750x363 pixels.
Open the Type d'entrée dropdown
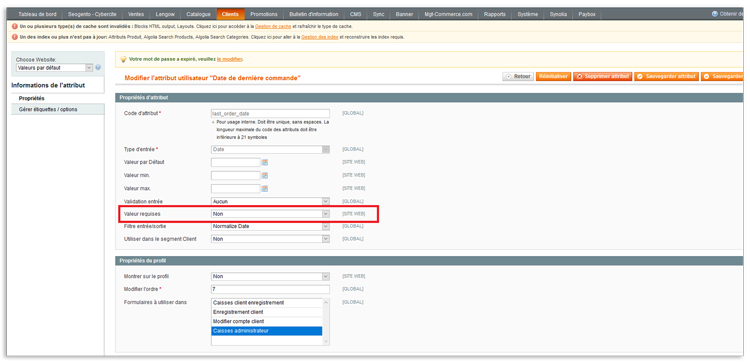click(x=270, y=149)
